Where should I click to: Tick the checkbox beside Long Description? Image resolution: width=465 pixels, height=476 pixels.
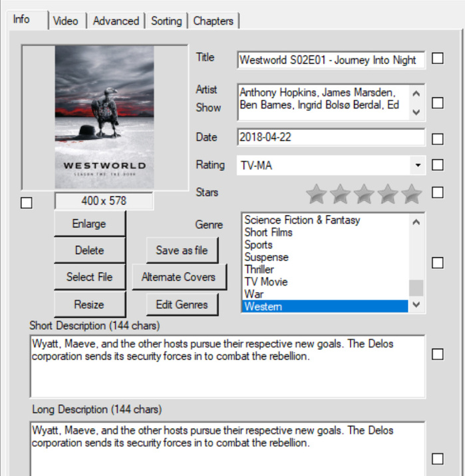click(x=438, y=459)
